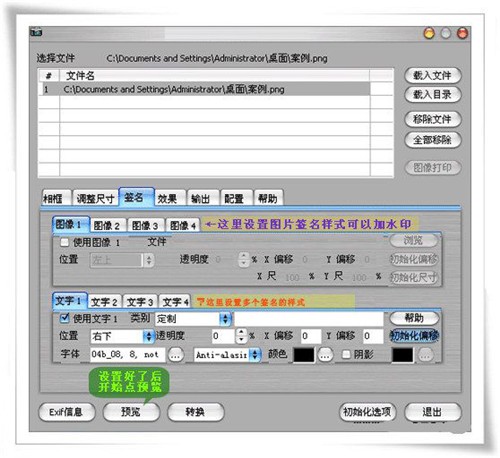Adjust the image 透明度 stepper arrows

(244, 259)
